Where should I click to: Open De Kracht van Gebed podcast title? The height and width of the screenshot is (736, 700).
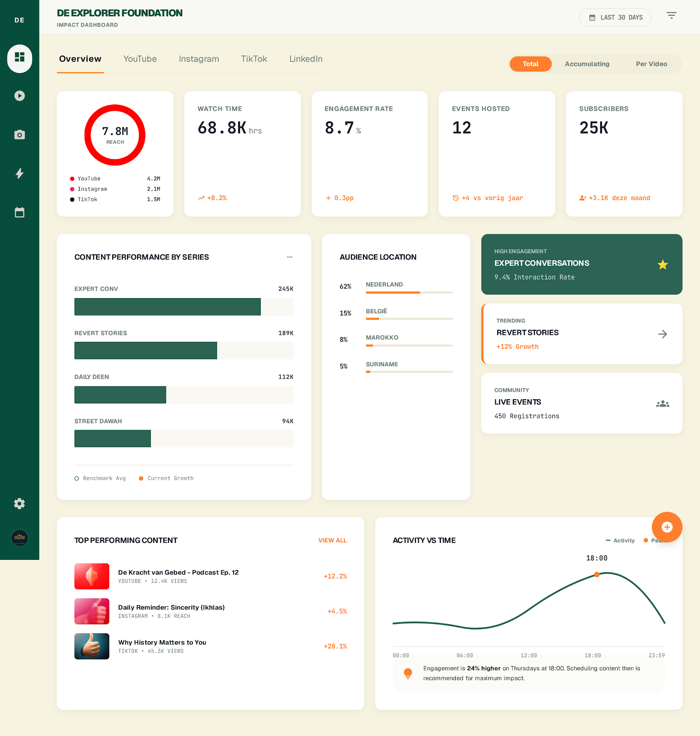coord(178,572)
